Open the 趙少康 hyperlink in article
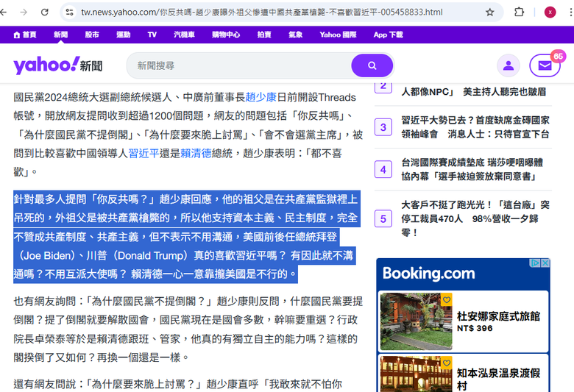 click(x=261, y=97)
